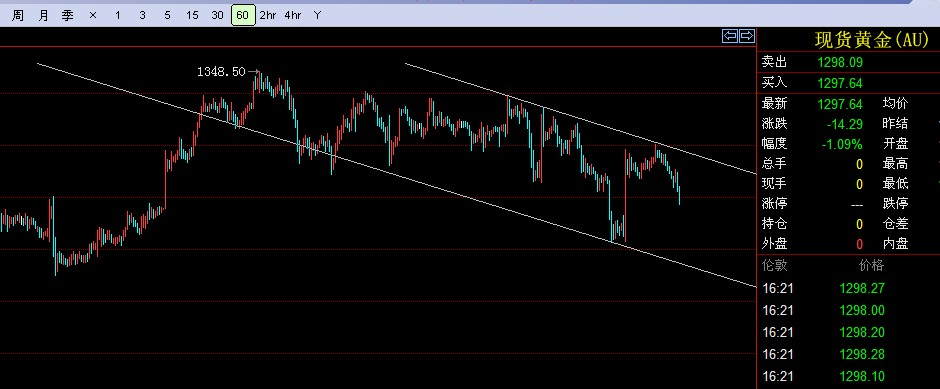
Task: Click the 总手 label
Action: pos(775,164)
